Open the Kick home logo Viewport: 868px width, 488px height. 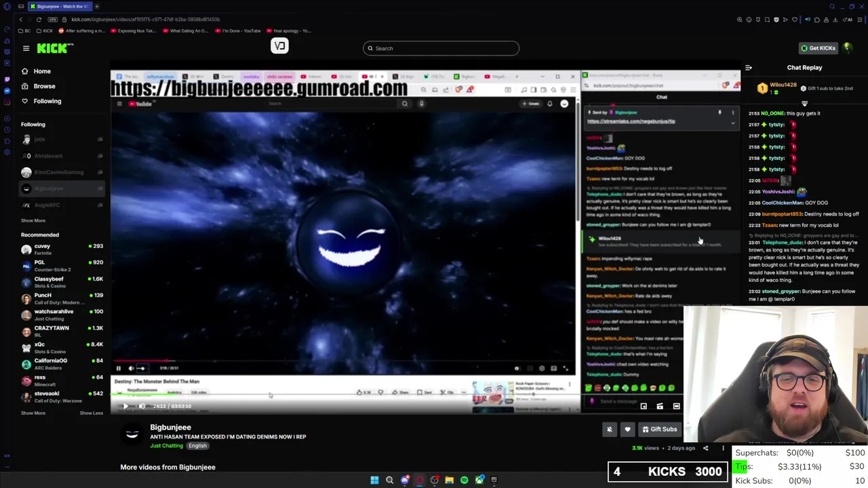click(54, 48)
